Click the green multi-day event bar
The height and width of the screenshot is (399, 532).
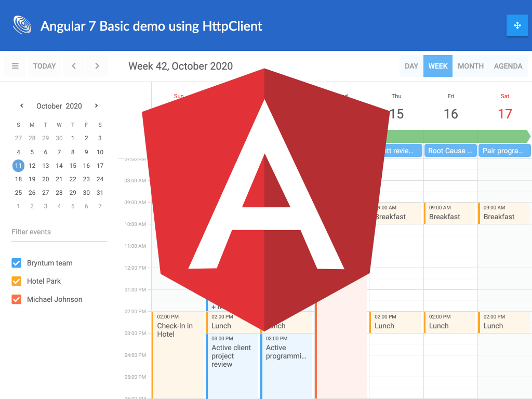coord(458,136)
